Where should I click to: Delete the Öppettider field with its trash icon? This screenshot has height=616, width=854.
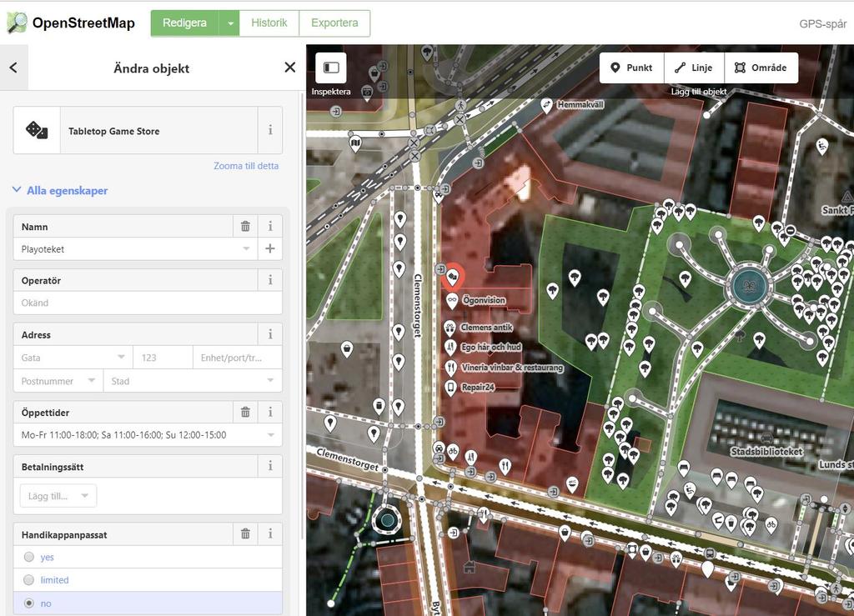click(x=246, y=412)
